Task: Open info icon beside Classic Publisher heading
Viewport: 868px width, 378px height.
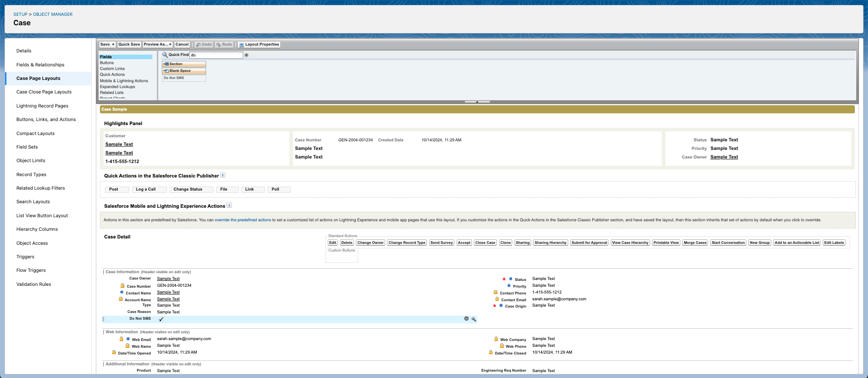Action: [223, 175]
